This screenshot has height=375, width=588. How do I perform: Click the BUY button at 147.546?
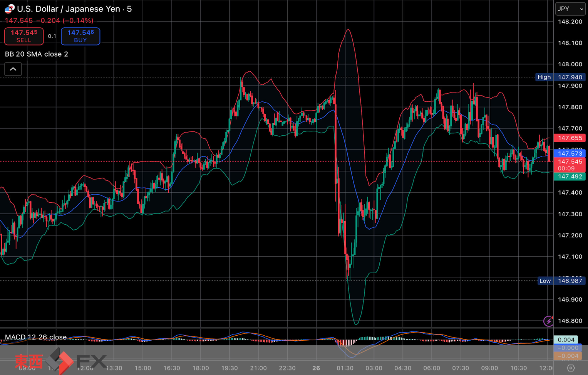[80, 36]
